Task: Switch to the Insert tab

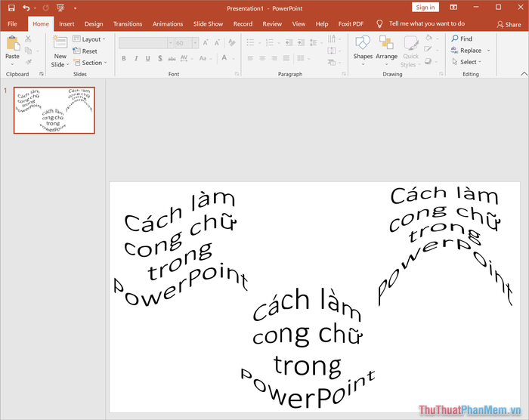Action: [67, 23]
